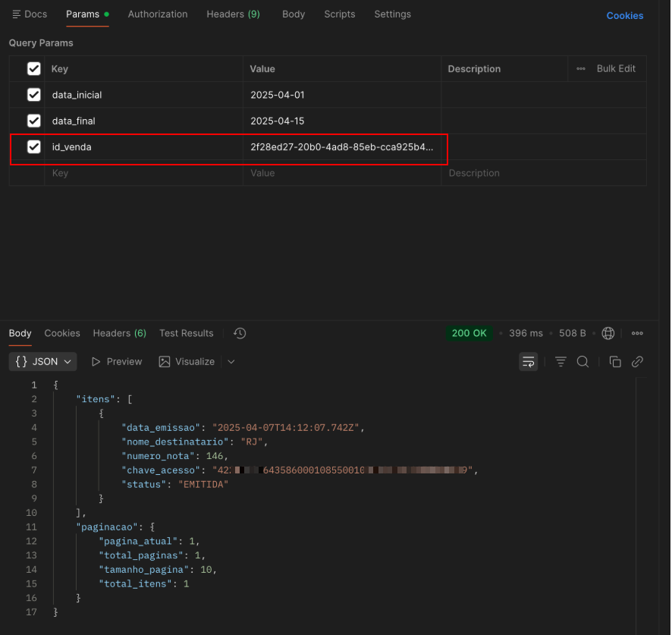The image size is (672, 635).
Task: Open the response Test Results tab
Action: click(186, 333)
